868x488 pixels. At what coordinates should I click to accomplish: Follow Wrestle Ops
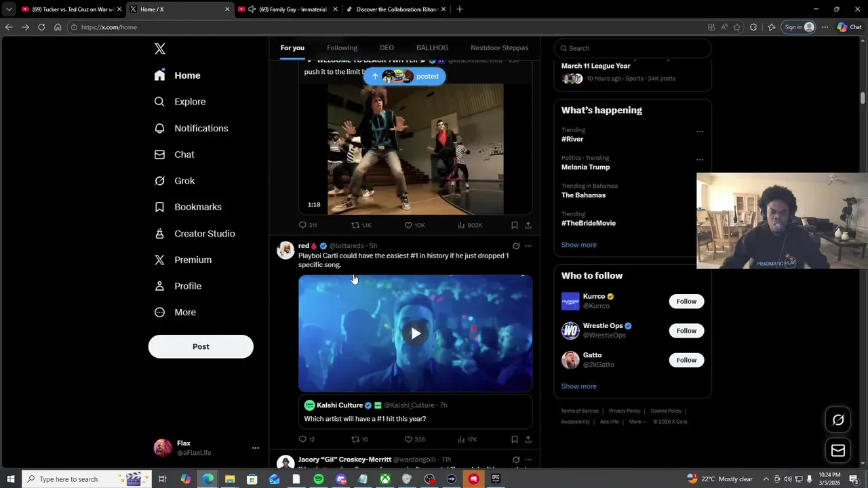coord(686,331)
